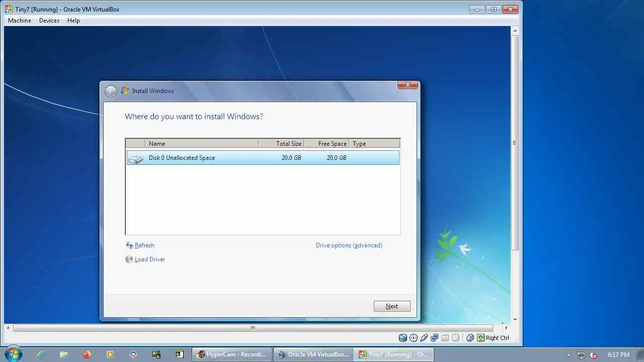Image resolution: width=644 pixels, height=362 pixels.
Task: Click the 20.0 GB free space value
Action: pyautogui.click(x=337, y=158)
